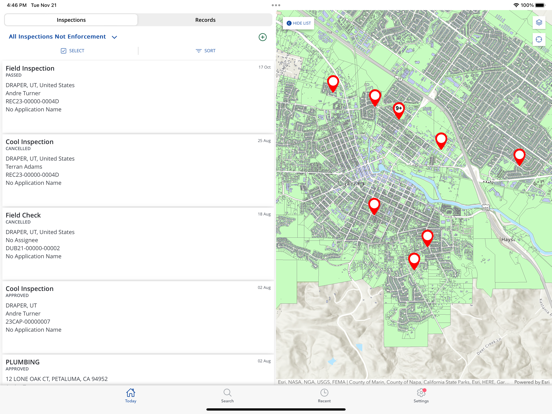Open the Field Inspection passed record
Viewport: 552px width, 414px height.
point(138,96)
